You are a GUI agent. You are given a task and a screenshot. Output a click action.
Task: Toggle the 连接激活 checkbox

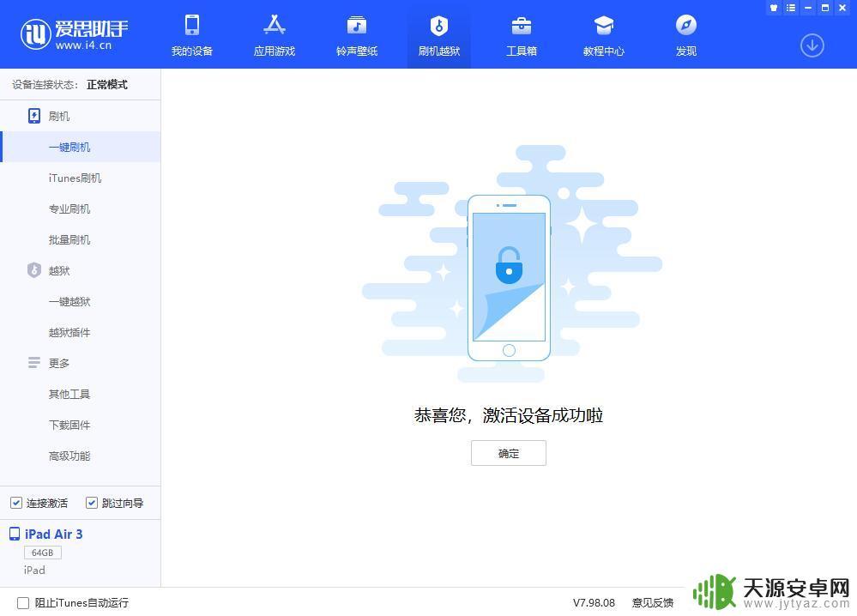pos(16,503)
